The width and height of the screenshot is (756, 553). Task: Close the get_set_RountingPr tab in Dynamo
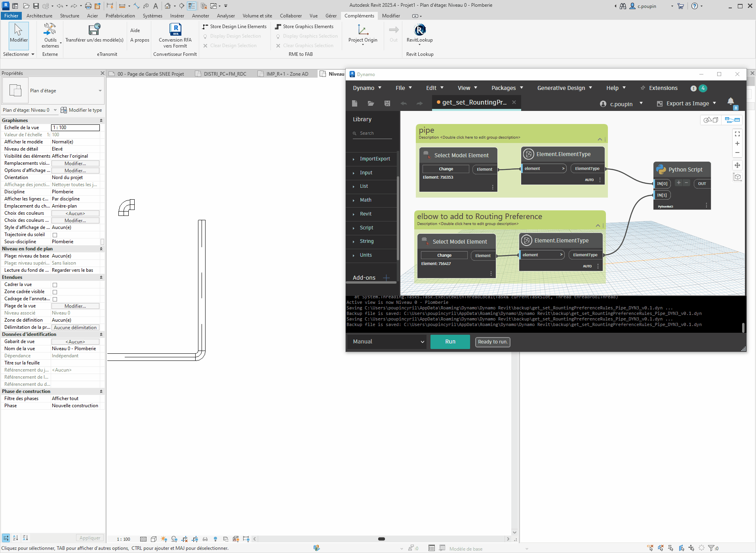(x=514, y=102)
